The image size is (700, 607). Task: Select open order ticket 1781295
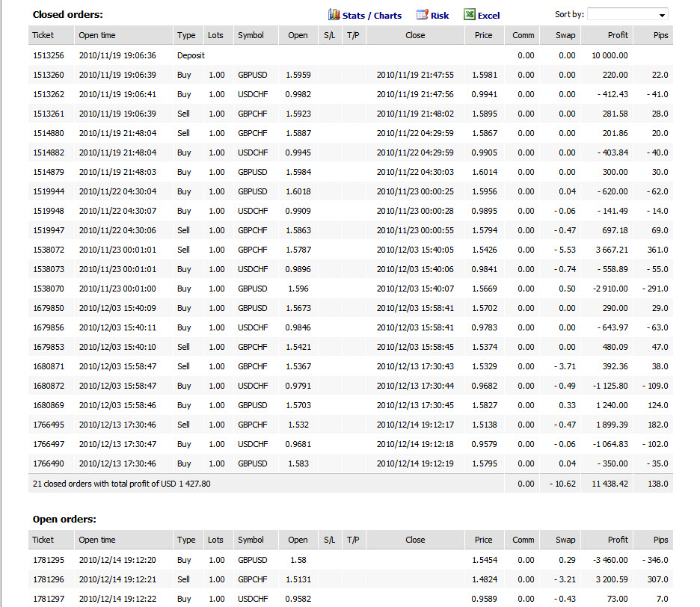click(x=351, y=560)
